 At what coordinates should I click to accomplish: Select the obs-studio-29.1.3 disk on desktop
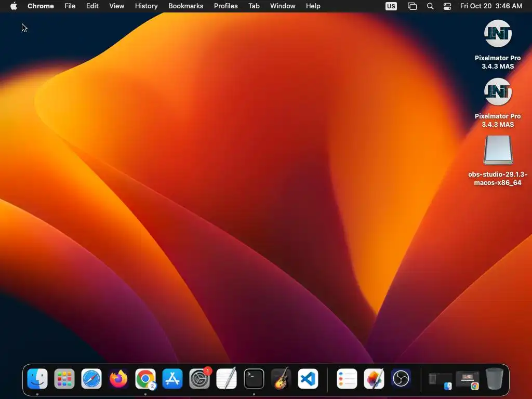click(498, 161)
